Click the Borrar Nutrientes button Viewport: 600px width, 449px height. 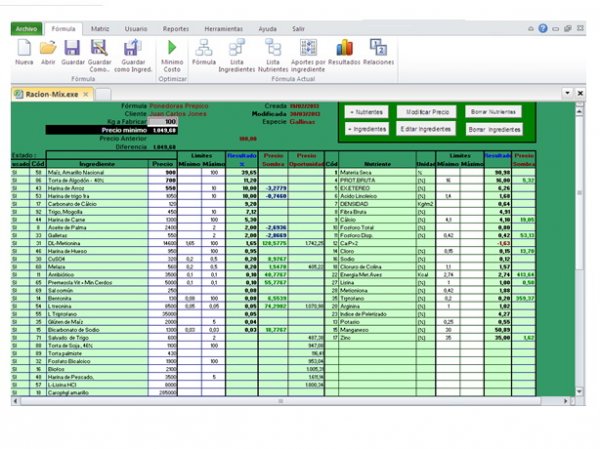[x=493, y=112]
